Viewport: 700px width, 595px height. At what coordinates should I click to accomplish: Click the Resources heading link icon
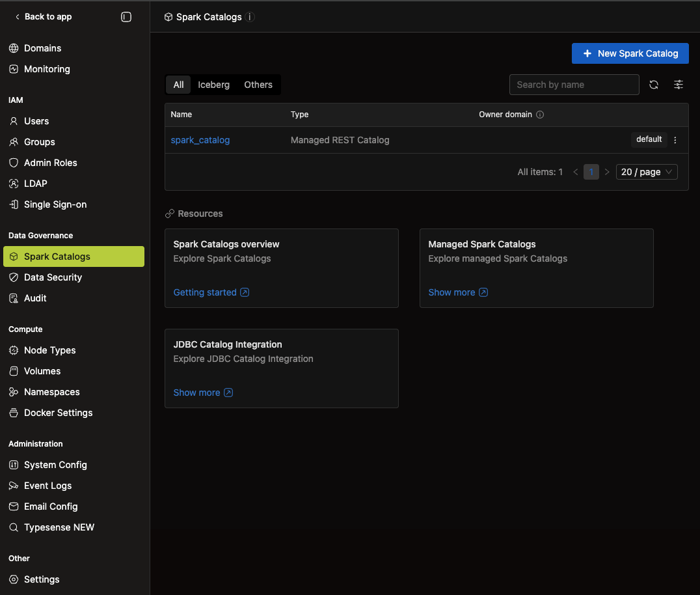coord(170,214)
